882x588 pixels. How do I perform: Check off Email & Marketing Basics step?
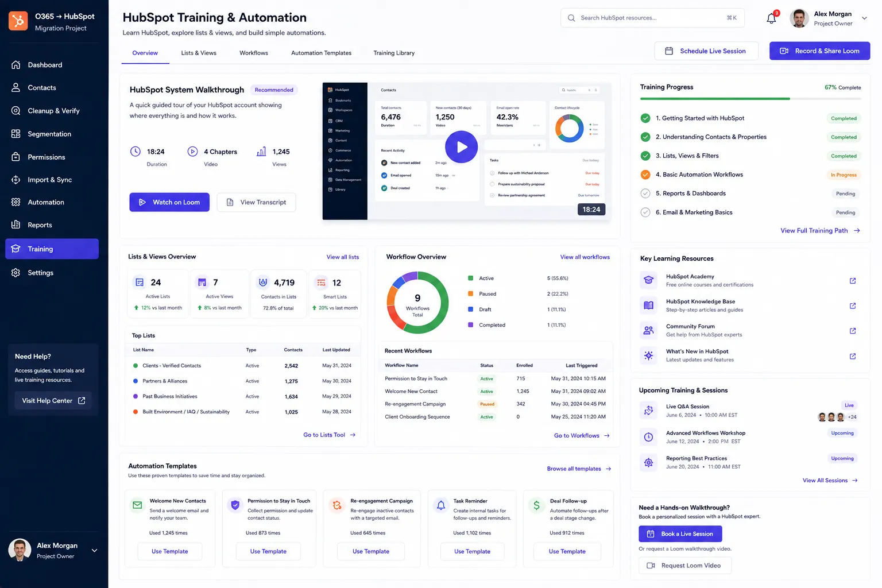pyautogui.click(x=645, y=212)
